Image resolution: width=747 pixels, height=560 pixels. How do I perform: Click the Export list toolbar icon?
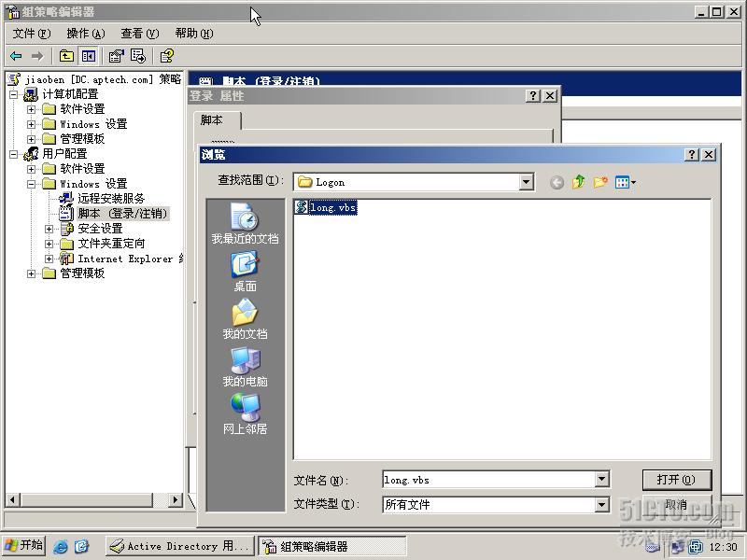[138, 56]
